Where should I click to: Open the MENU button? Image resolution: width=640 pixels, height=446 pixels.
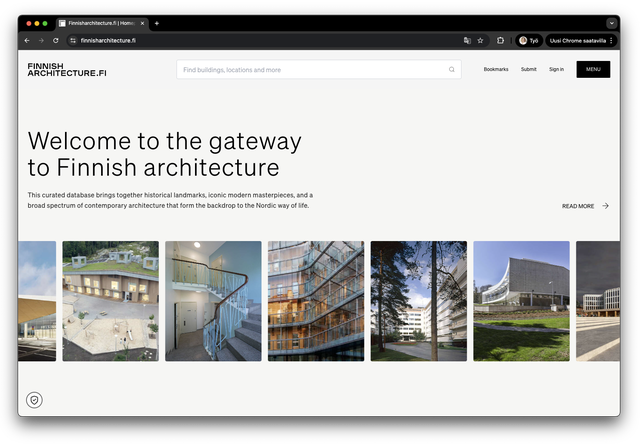(x=593, y=69)
